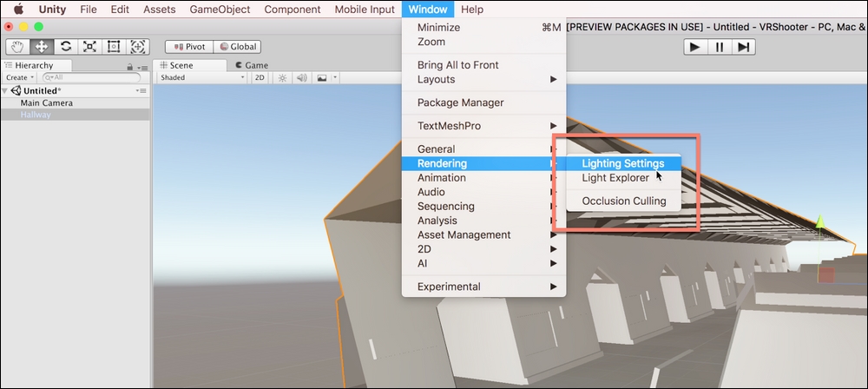Open the Untitled scene options menu

pos(141,91)
